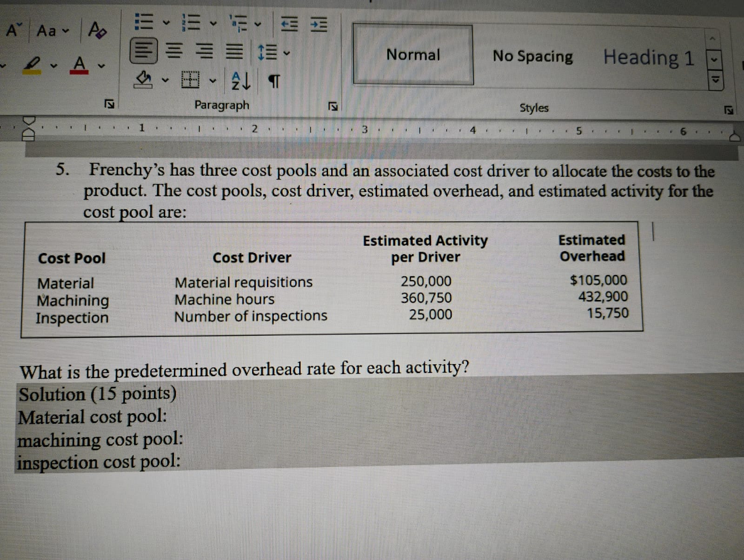Open the Bullets dropdown arrow
The height and width of the screenshot is (560, 744).
click(x=166, y=21)
